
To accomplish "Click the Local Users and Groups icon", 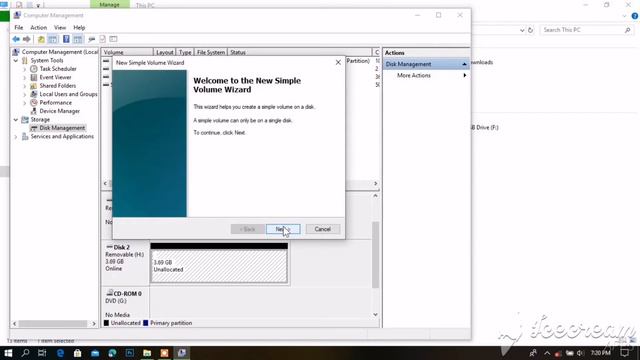I will point(34,94).
